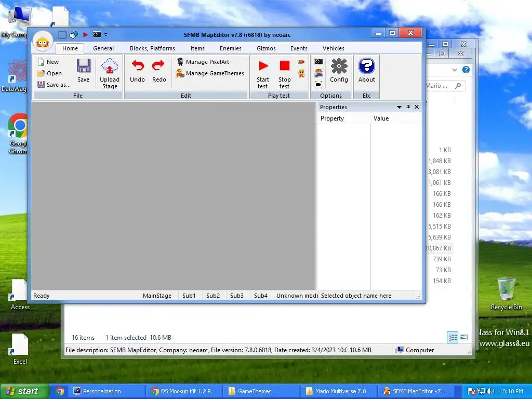The height and width of the screenshot is (399, 532).
Task: Click the camera focus icon in Options group
Action: (318, 85)
